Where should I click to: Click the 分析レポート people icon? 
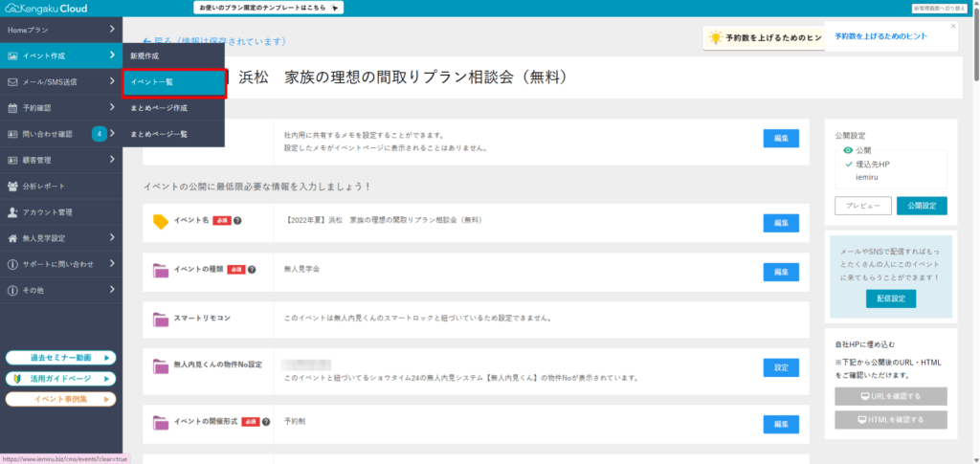coord(12,187)
